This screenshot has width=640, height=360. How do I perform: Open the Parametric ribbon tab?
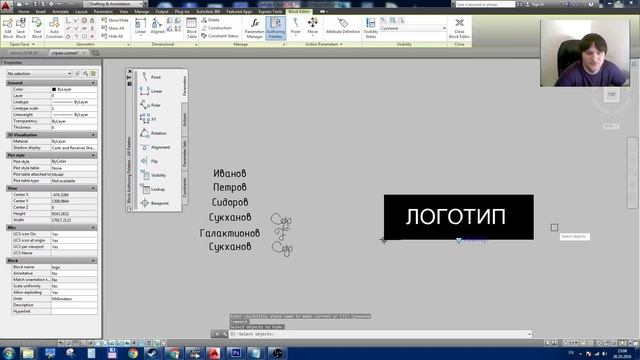[x=103, y=12]
